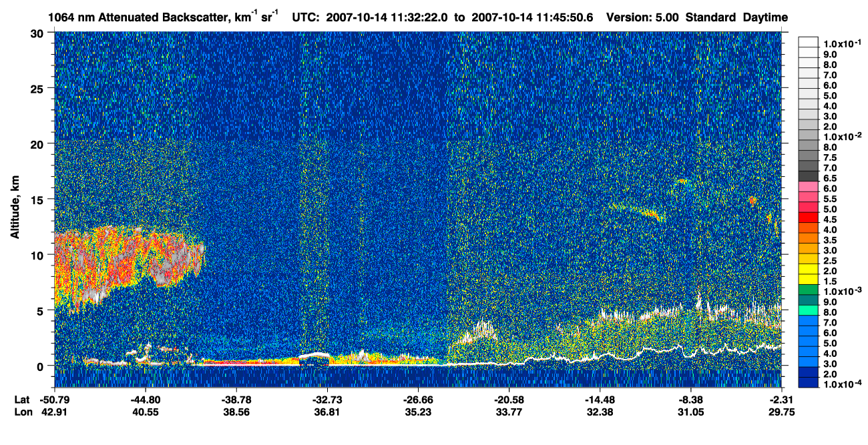Click the longitude value "42.91"
Image resolution: width=868 pixels, height=445 pixels.
point(55,412)
